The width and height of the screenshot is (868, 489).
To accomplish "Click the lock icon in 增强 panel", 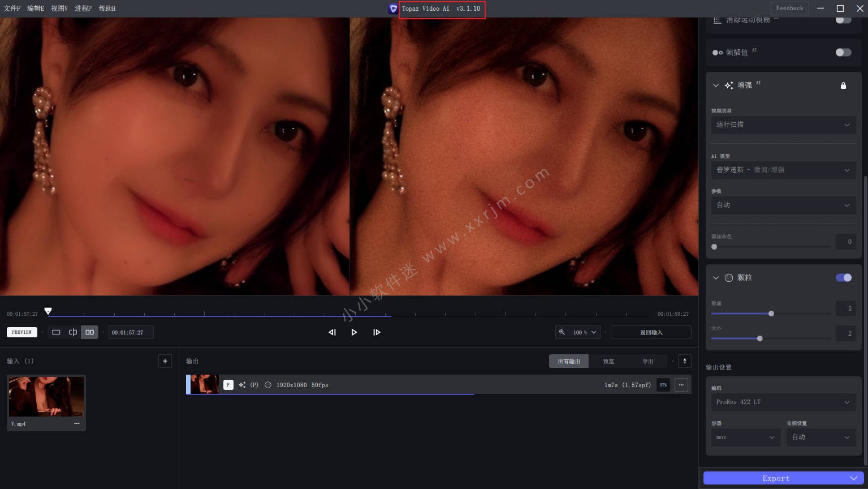I will click(843, 85).
